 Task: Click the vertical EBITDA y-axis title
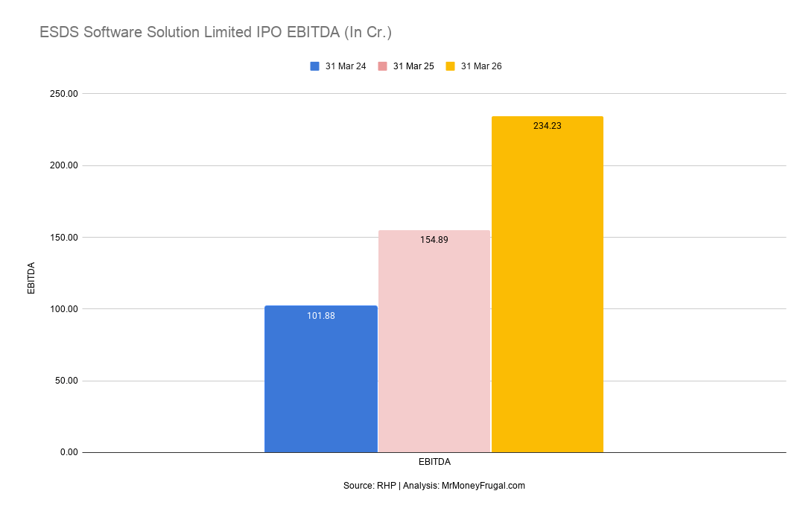click(31, 278)
